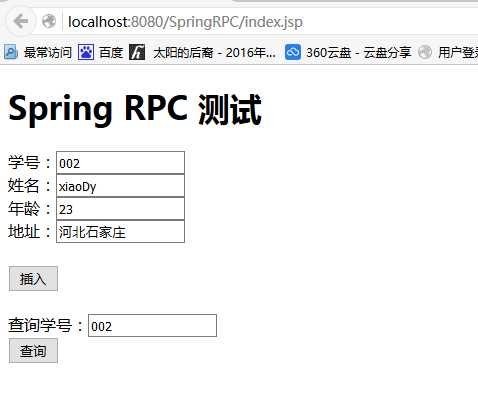The image size is (478, 418).
Task: Click the browser back arrow button
Action: (20, 22)
